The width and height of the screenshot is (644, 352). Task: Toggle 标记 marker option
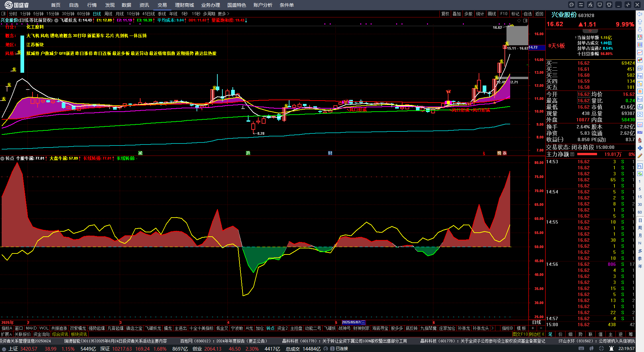pyautogui.click(x=515, y=14)
